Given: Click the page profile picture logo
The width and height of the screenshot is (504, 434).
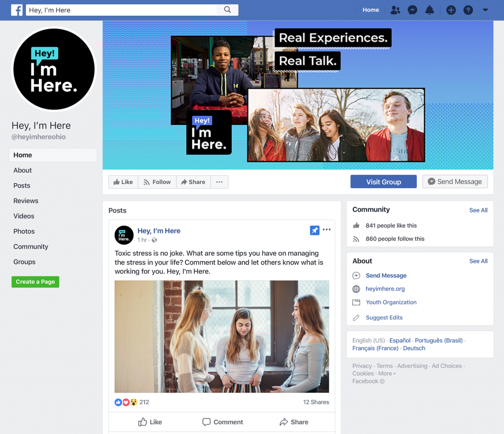Looking at the screenshot, I should tap(54, 69).
